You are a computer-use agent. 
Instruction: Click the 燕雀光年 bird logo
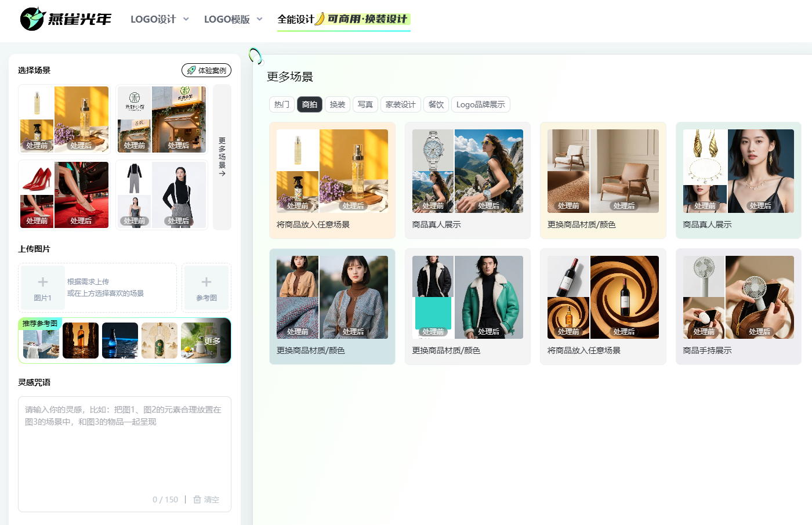coord(32,19)
